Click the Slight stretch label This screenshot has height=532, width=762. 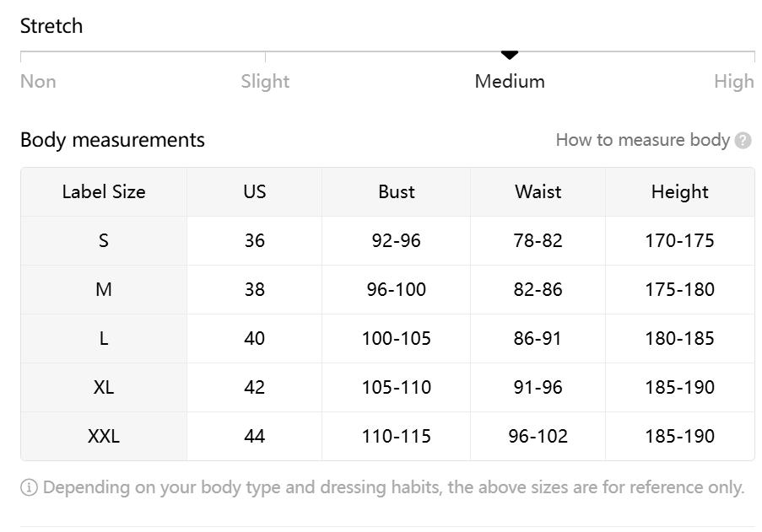pyautogui.click(x=265, y=81)
